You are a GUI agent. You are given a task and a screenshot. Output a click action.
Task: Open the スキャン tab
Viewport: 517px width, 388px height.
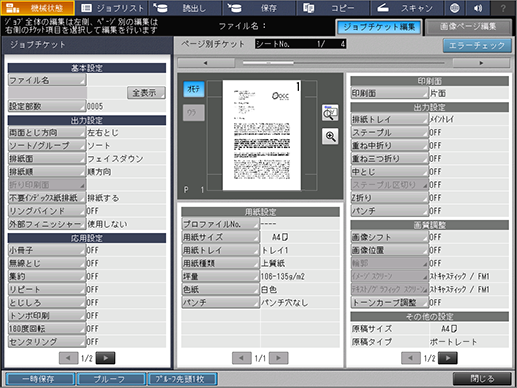click(x=407, y=8)
